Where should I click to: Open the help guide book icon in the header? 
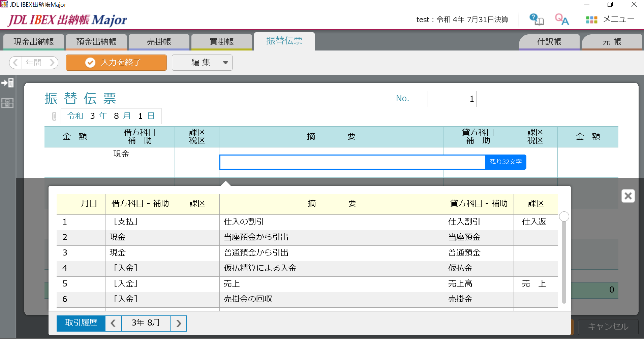(x=536, y=19)
